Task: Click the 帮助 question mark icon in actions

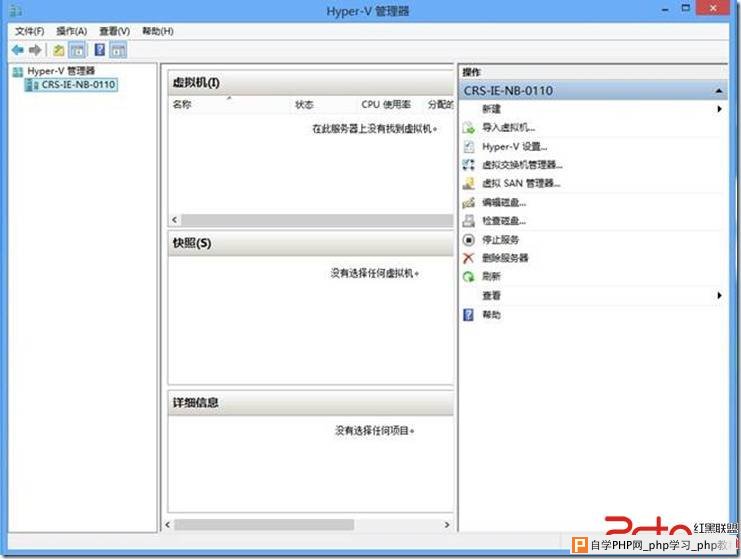Action: coord(468,315)
